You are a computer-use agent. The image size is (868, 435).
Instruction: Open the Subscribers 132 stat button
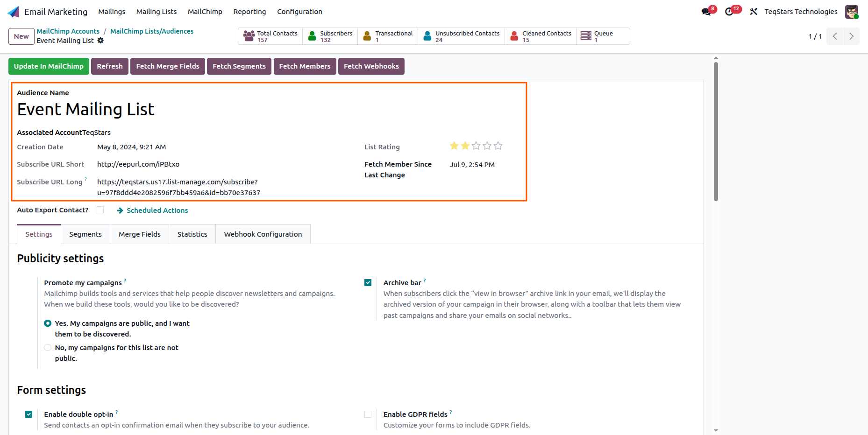point(330,36)
